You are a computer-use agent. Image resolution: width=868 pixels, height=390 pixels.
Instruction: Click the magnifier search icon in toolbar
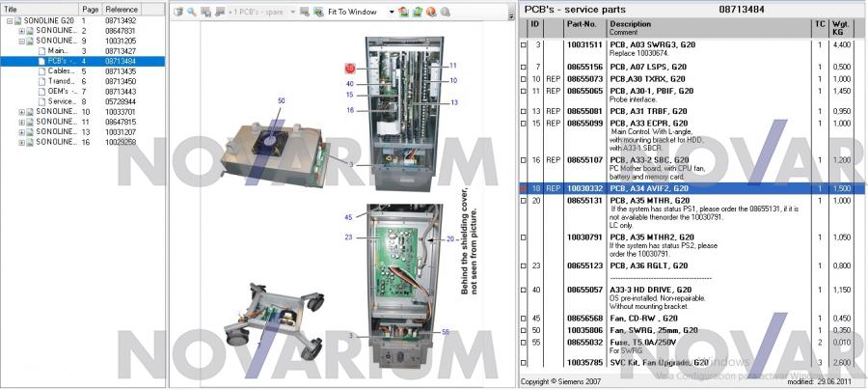click(192, 12)
